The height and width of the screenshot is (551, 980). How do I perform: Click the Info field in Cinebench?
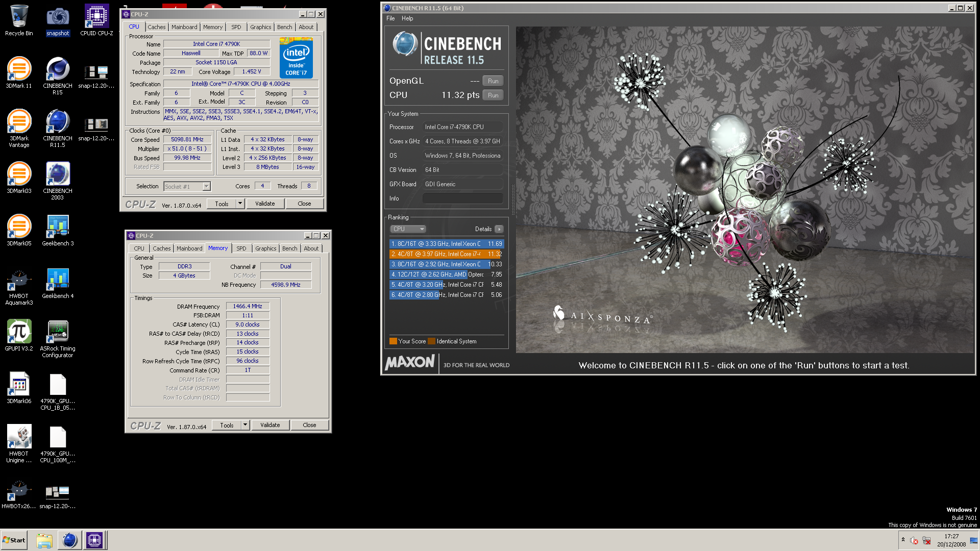[463, 198]
